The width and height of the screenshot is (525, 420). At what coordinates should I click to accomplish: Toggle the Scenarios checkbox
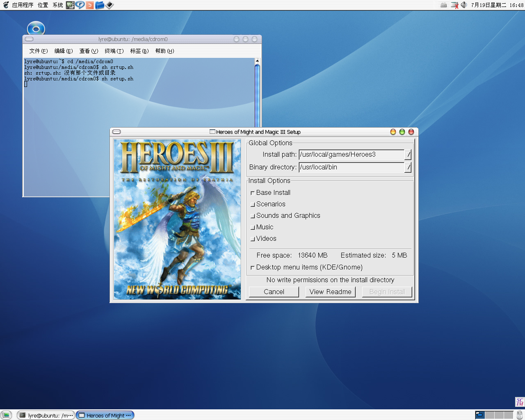point(253,204)
